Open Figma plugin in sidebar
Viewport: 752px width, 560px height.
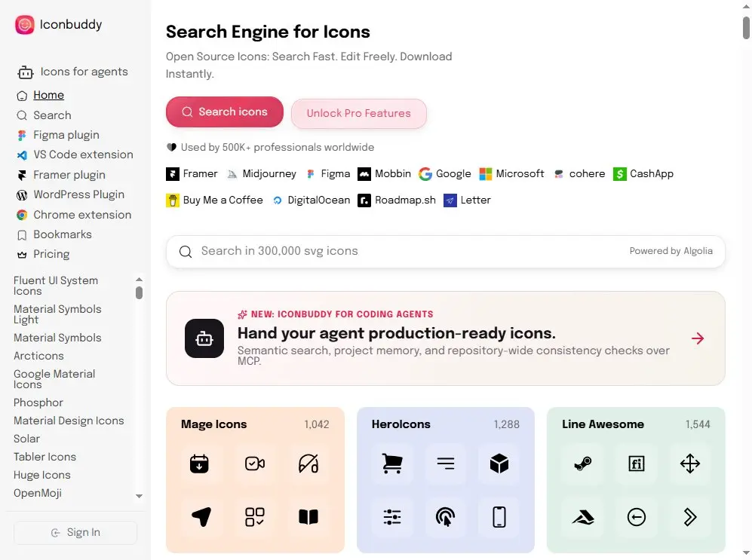pos(66,135)
